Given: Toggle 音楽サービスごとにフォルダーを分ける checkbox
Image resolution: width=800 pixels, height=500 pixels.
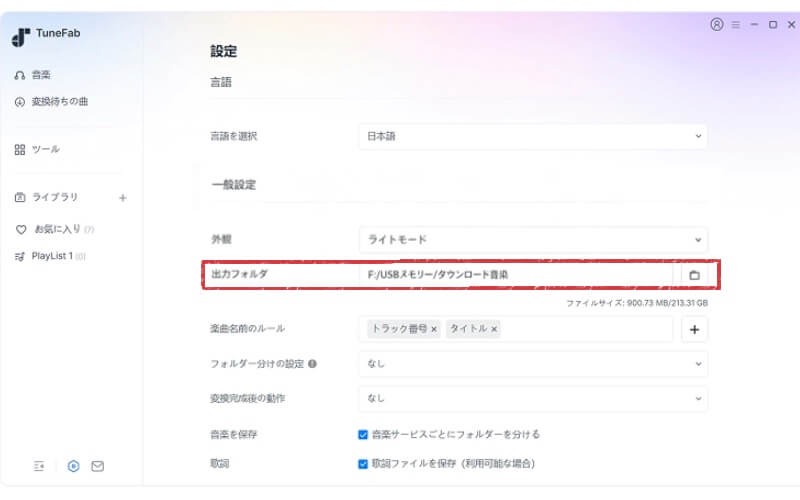Looking at the screenshot, I should pyautogui.click(x=363, y=435).
